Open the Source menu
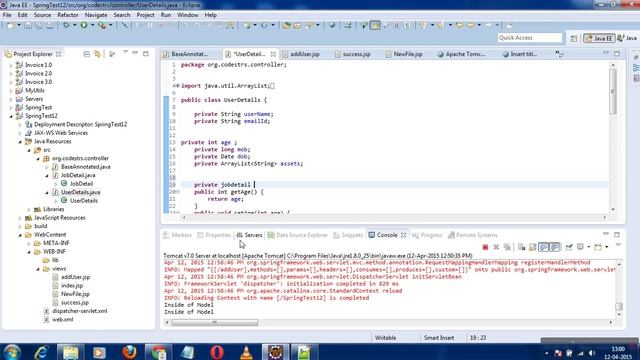This screenshot has height=360, width=640. click(x=42, y=15)
